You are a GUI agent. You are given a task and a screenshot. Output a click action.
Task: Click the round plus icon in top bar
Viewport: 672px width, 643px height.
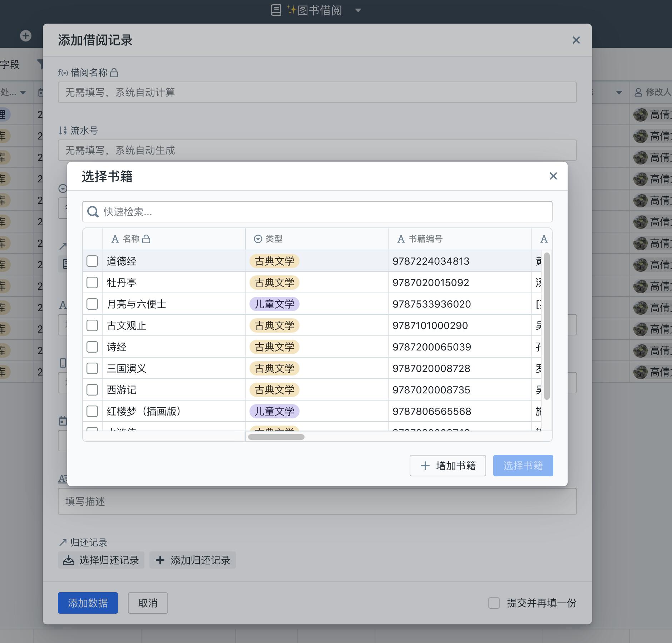tap(26, 36)
